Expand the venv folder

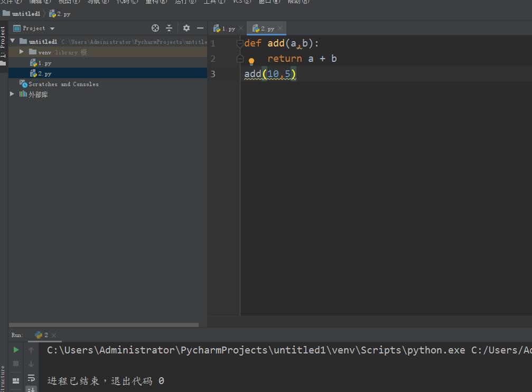(21, 52)
